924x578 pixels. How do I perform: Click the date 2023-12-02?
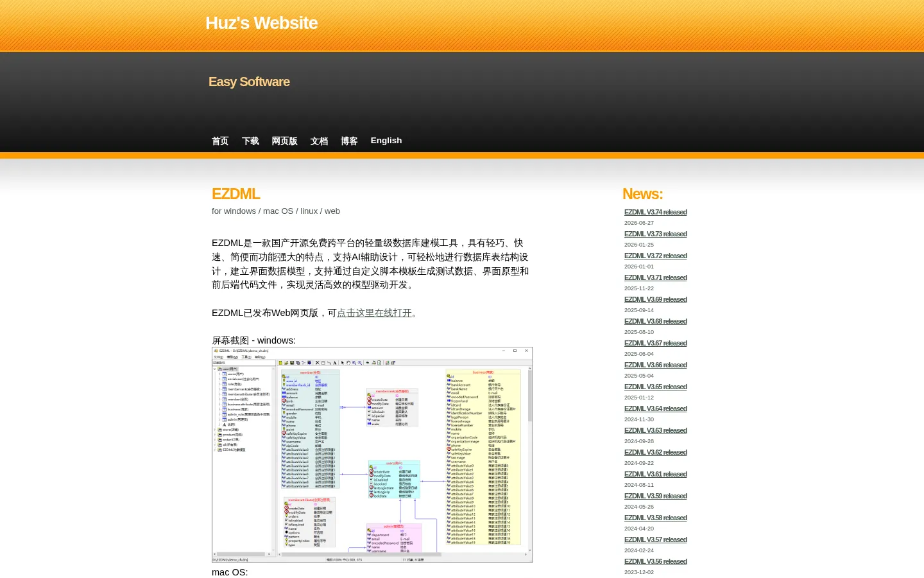(x=639, y=572)
